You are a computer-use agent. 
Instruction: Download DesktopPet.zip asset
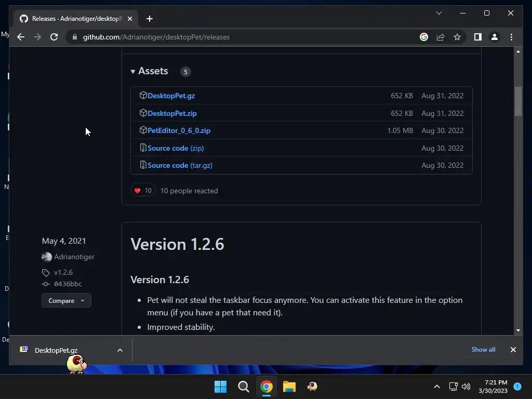click(172, 113)
